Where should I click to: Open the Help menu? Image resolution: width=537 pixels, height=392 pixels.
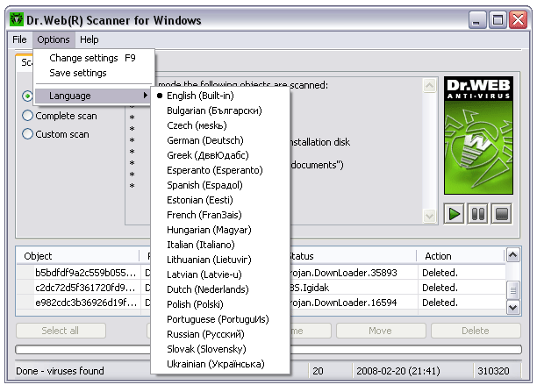tap(89, 39)
